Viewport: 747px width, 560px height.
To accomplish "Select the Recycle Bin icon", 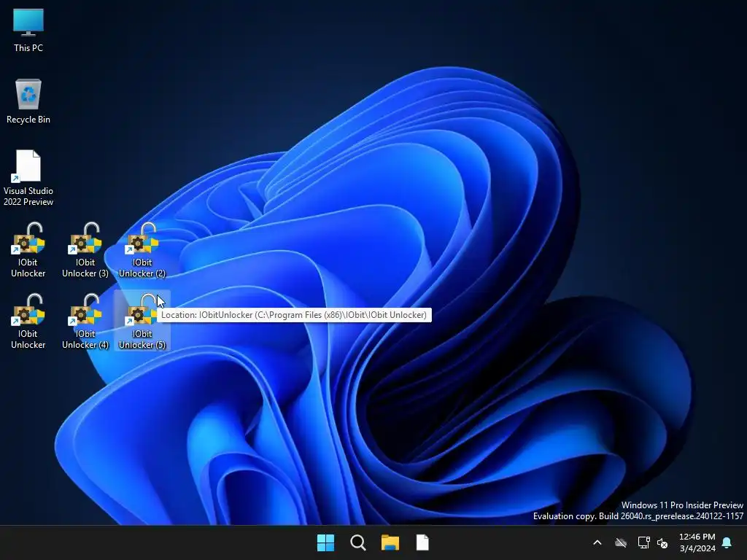I will point(28,101).
